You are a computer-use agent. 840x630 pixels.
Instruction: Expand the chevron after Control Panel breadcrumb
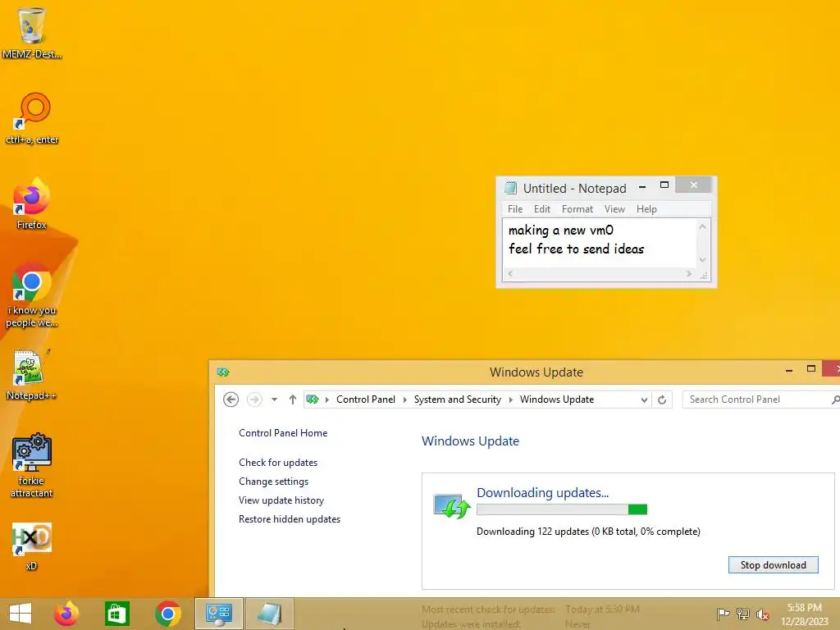[x=405, y=399]
